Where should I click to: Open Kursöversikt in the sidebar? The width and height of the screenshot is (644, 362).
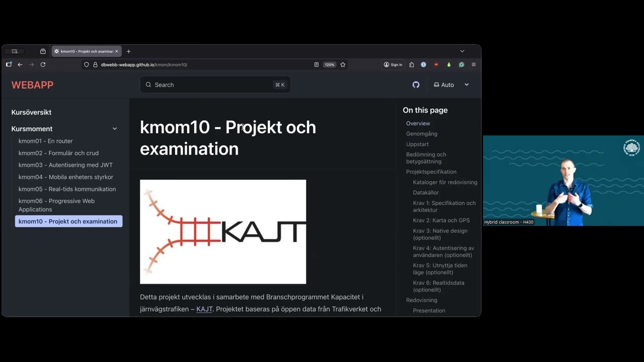click(x=31, y=112)
